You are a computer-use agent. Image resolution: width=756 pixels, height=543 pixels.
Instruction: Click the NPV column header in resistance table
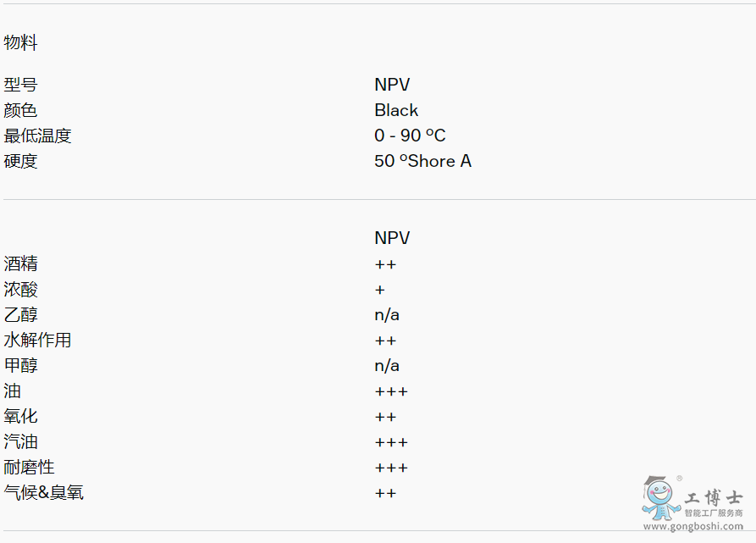[x=392, y=238]
